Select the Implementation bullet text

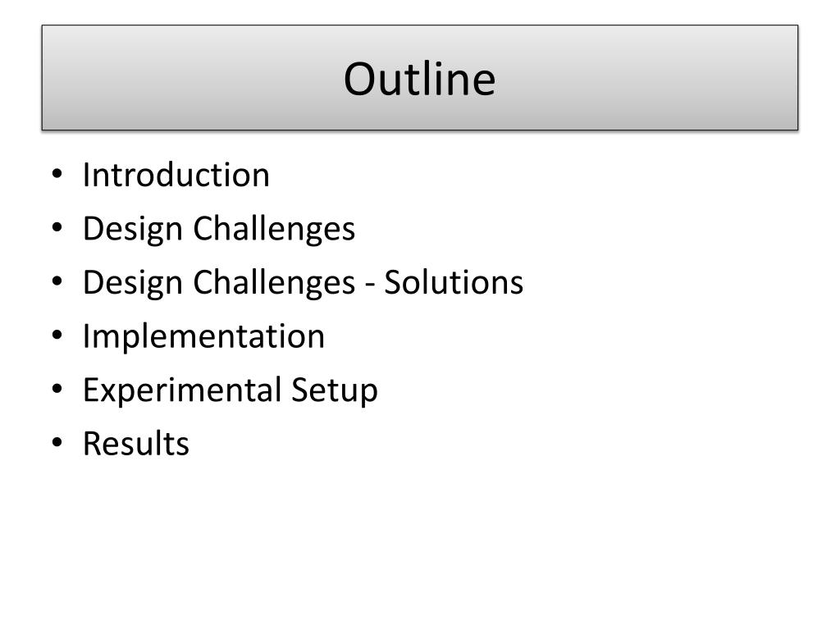pos(203,336)
